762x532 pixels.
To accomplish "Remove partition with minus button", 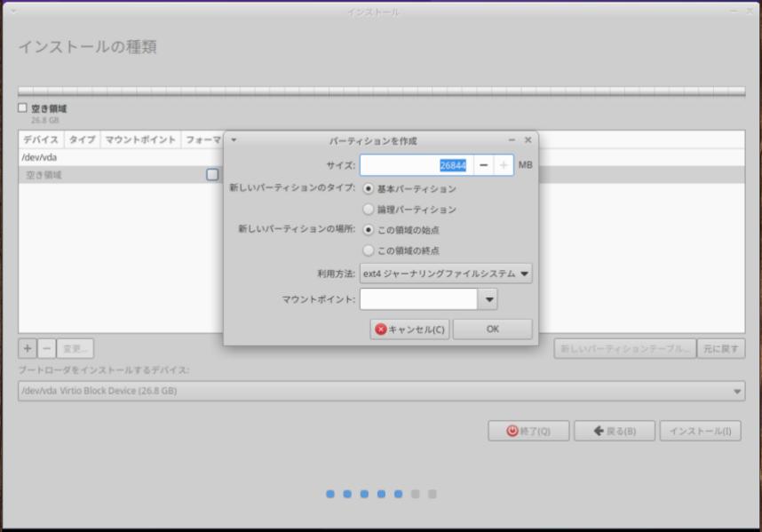I will tap(47, 348).
